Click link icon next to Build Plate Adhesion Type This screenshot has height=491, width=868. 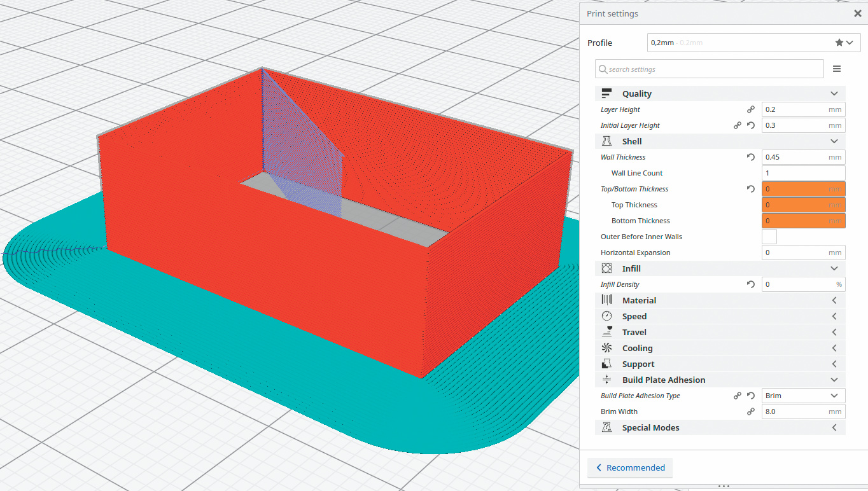click(x=738, y=396)
